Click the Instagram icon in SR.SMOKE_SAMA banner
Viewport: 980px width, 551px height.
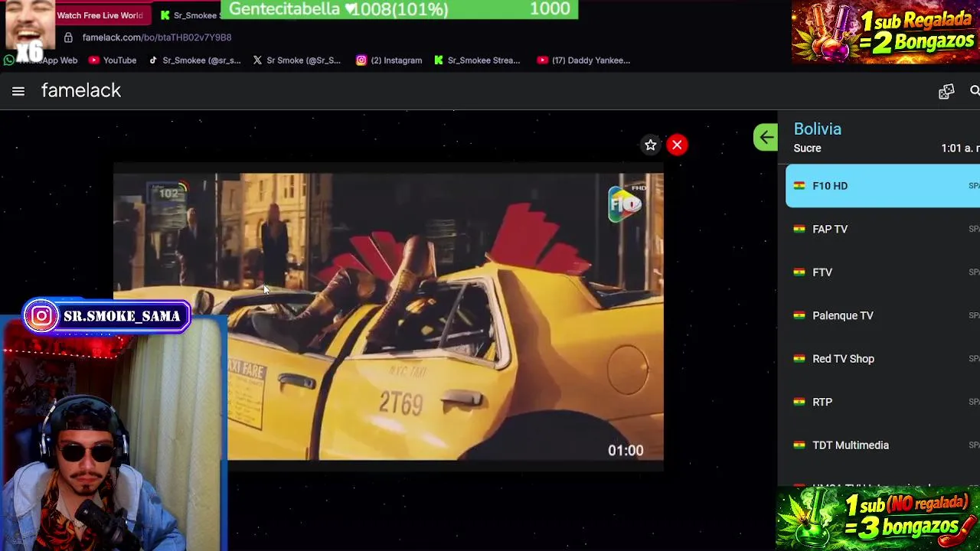[42, 316]
